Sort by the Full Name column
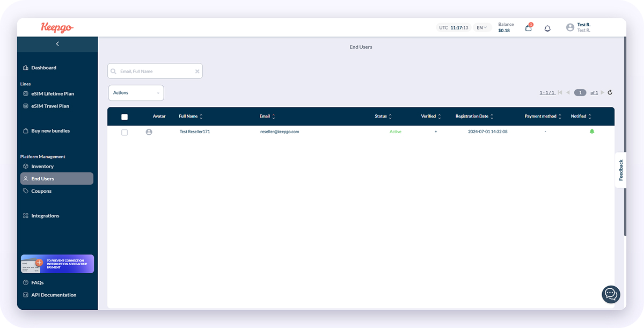 click(191, 116)
